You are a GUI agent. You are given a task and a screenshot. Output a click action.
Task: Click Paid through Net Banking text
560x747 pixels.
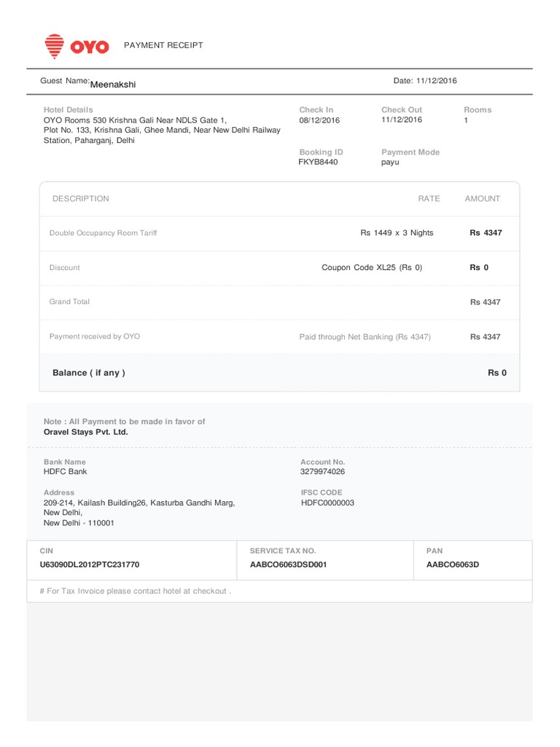(365, 337)
